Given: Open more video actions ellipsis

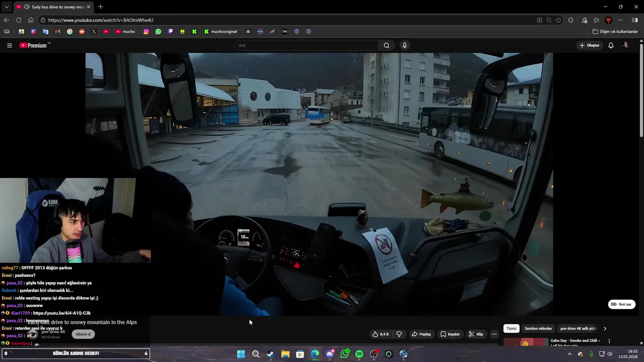Looking at the screenshot, I should click(494, 334).
